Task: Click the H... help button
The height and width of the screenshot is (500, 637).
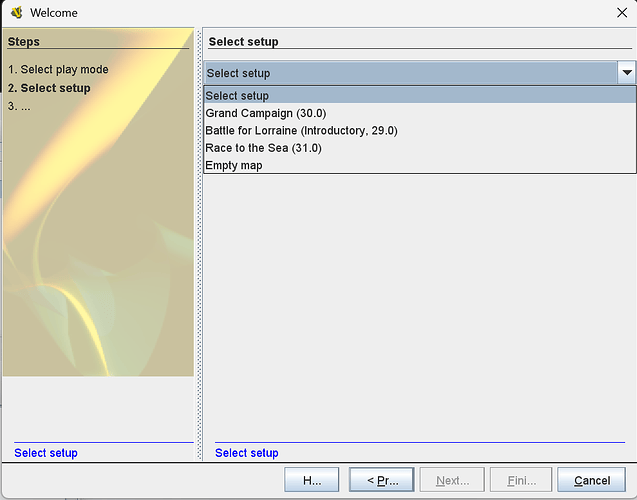Action: click(312, 480)
